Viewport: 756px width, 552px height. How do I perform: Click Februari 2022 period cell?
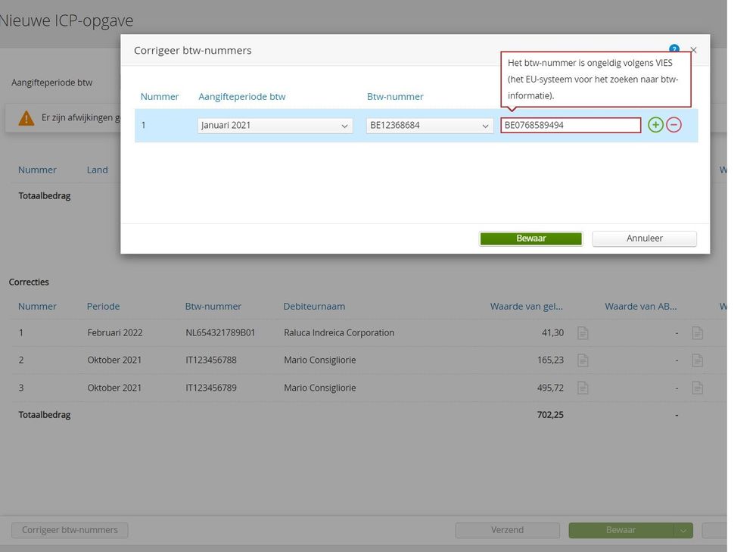[x=115, y=333]
